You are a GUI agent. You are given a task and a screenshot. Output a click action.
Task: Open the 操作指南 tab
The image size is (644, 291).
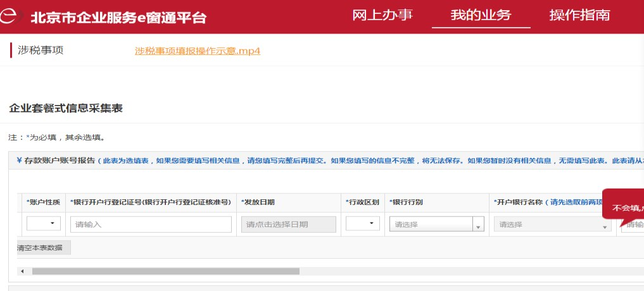(579, 15)
